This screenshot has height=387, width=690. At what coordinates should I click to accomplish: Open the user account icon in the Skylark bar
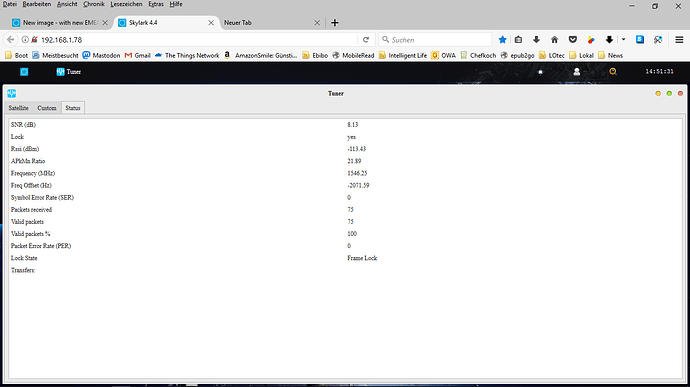pos(576,72)
